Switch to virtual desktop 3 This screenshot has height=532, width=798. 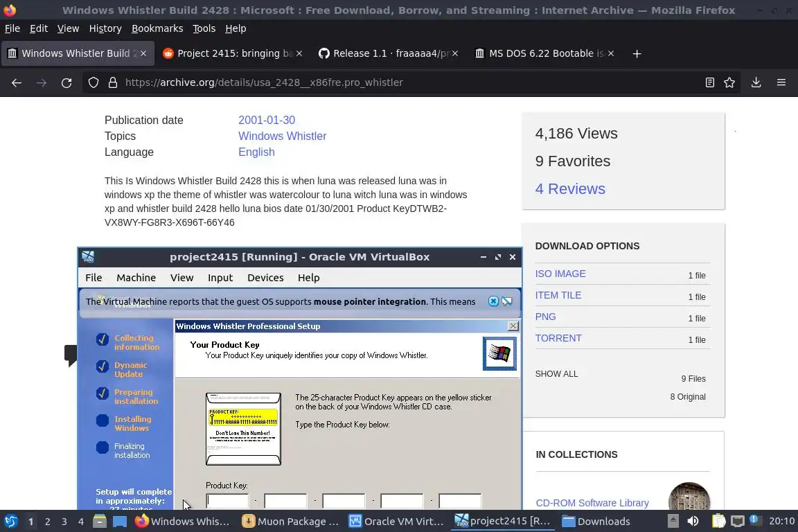[64, 522]
